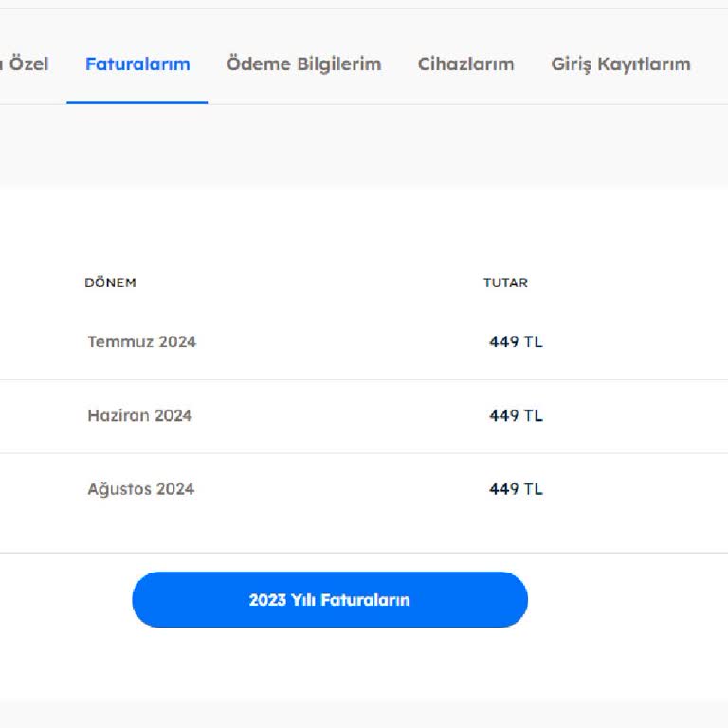Select the partially visible Özel tab
The width and height of the screenshot is (728, 728).
coord(25,64)
